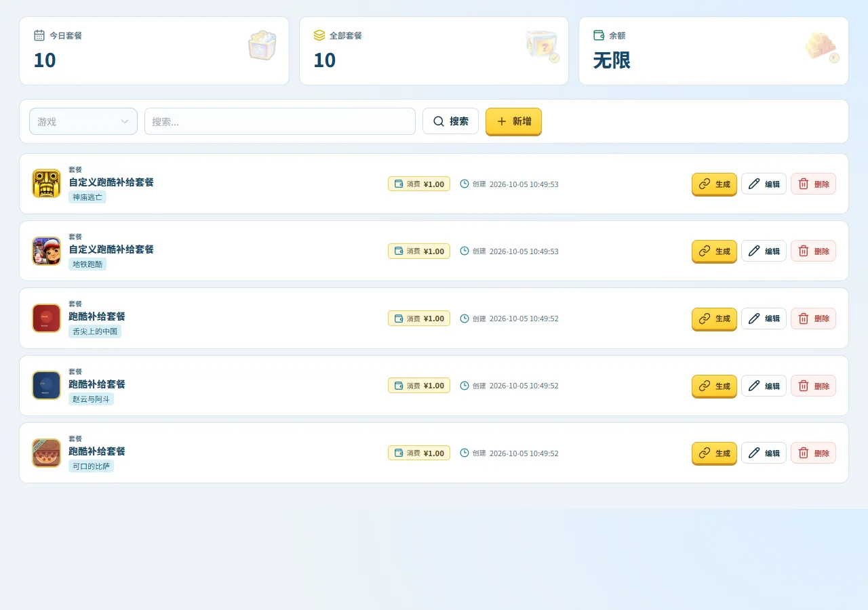Click the pizza game icon
Screen dimensions: 868x610
46,453
